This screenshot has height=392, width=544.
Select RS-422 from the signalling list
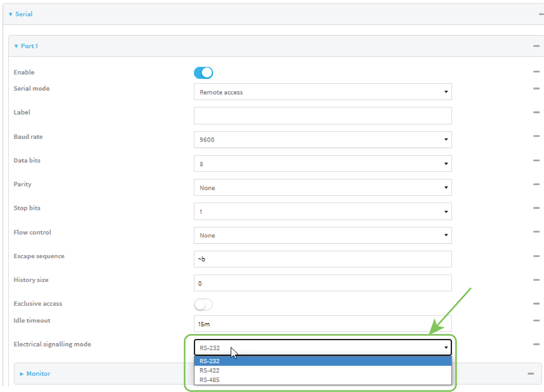point(209,370)
